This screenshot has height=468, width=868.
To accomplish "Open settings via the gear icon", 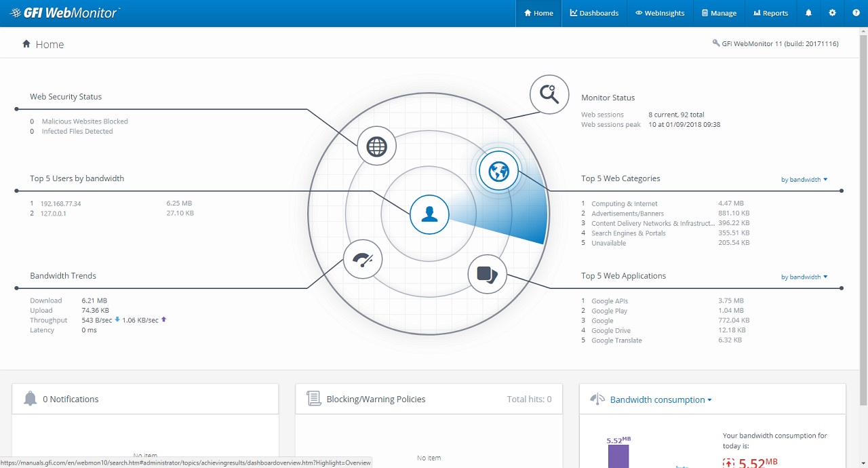I will click(x=833, y=13).
